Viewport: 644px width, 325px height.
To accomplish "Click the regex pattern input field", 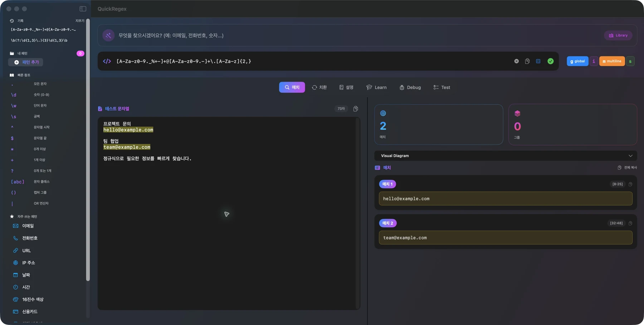I will pyautogui.click(x=313, y=61).
